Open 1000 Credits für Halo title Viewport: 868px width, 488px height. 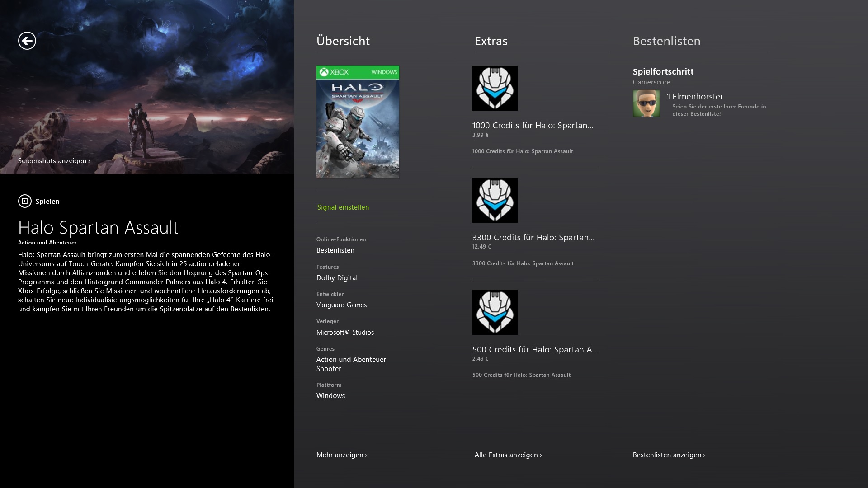[533, 126]
